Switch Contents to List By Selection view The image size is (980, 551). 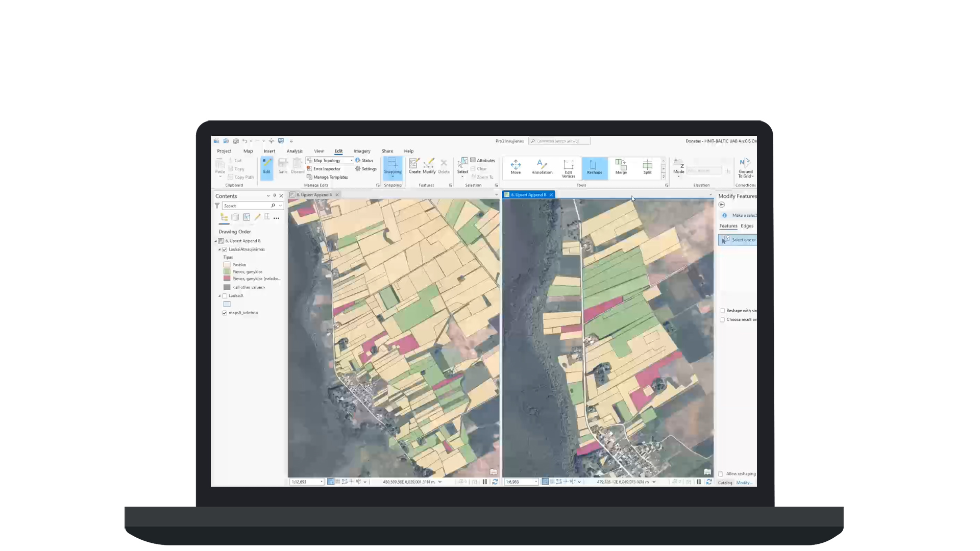tap(246, 217)
